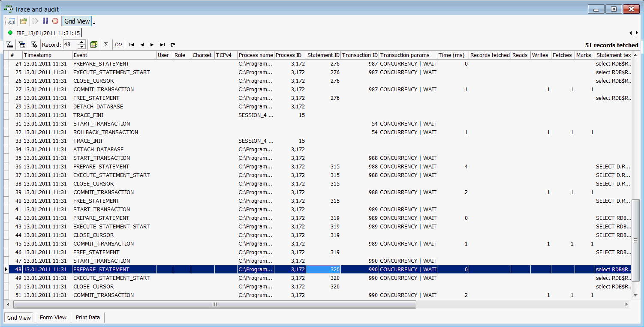Image resolution: width=644 pixels, height=327 pixels.
Task: Go to the previous record
Action: click(x=142, y=45)
